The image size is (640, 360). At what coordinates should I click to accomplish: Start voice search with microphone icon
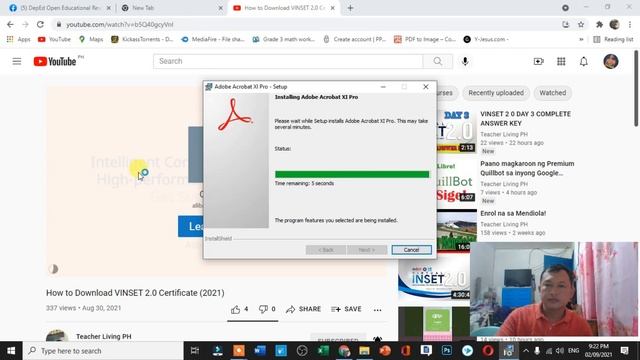pos(465,61)
